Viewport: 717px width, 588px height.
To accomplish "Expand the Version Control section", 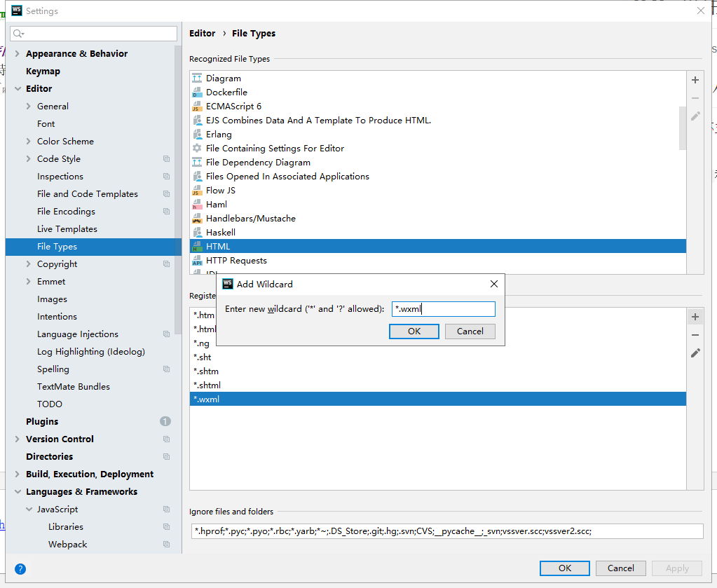I will 18,439.
